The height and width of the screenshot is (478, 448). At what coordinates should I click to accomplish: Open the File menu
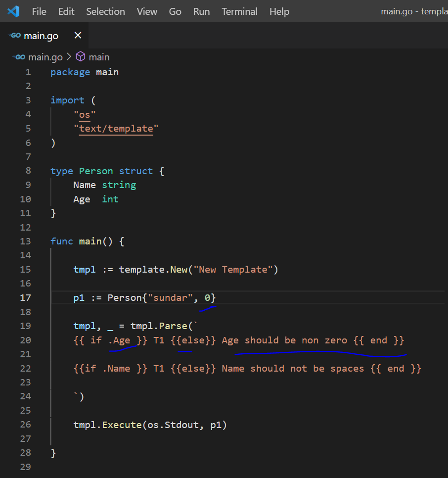click(39, 11)
